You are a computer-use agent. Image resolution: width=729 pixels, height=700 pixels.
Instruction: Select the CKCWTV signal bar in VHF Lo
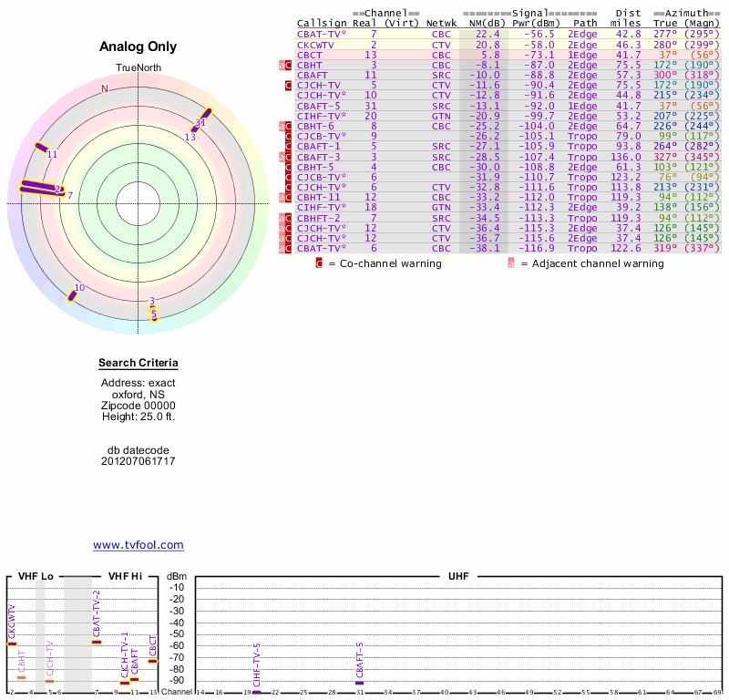pyautogui.click(x=12, y=643)
